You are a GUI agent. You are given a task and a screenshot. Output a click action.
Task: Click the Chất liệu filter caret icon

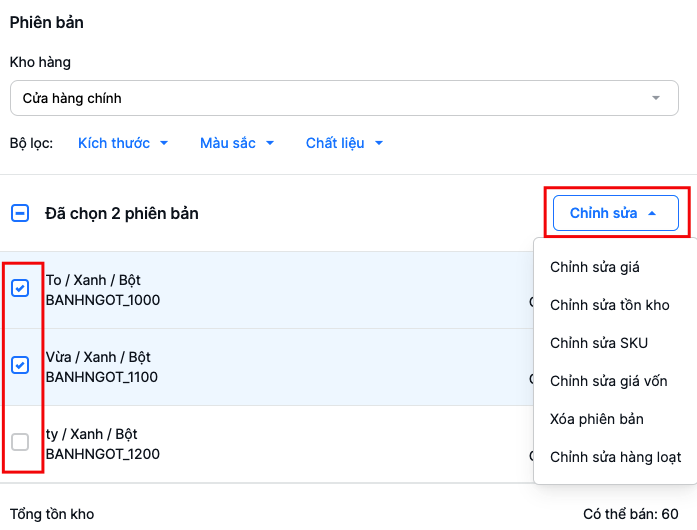379,143
